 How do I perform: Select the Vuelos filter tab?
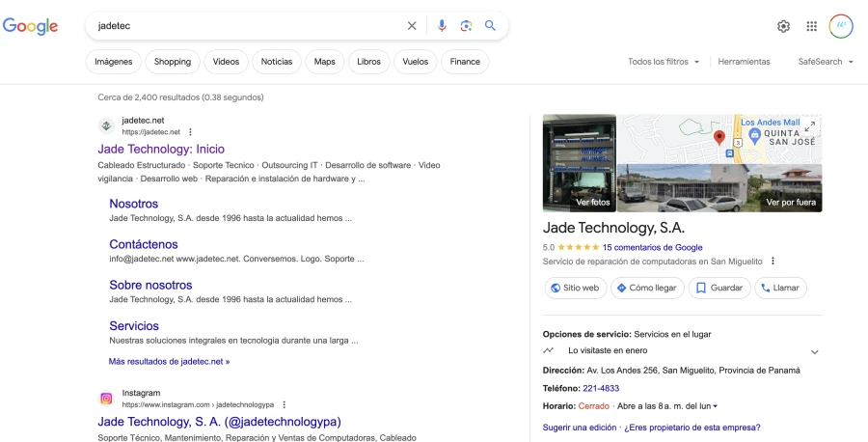tap(415, 62)
